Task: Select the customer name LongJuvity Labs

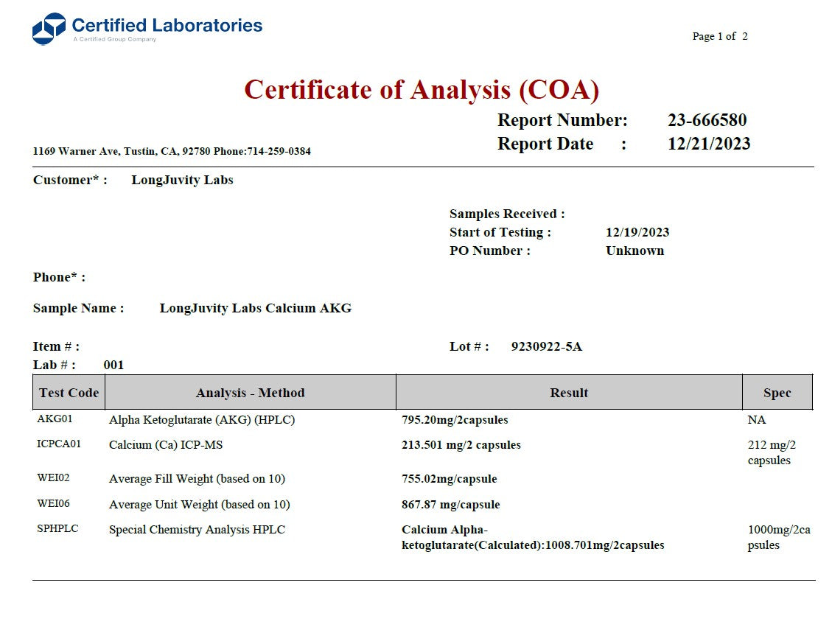Action: tap(182, 180)
